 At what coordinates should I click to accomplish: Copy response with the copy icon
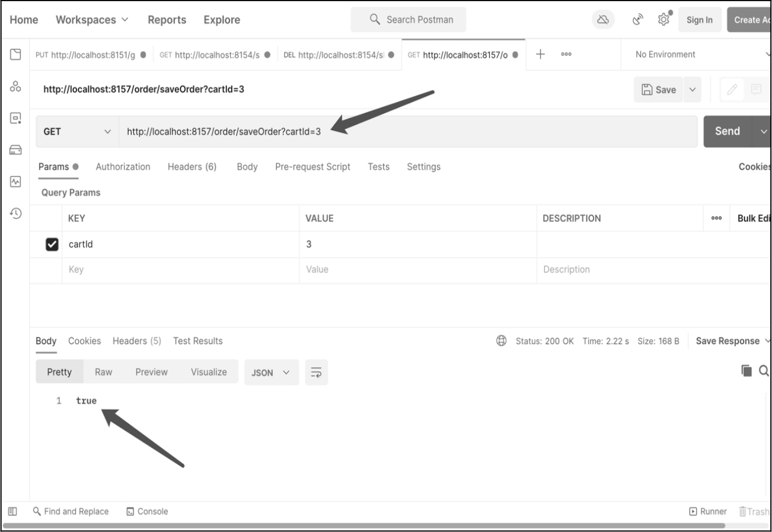[746, 371]
